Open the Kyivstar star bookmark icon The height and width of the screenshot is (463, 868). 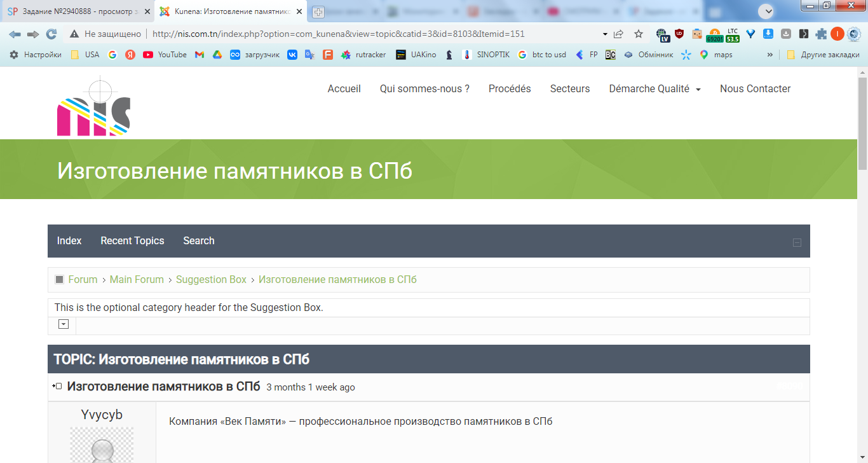click(686, 55)
